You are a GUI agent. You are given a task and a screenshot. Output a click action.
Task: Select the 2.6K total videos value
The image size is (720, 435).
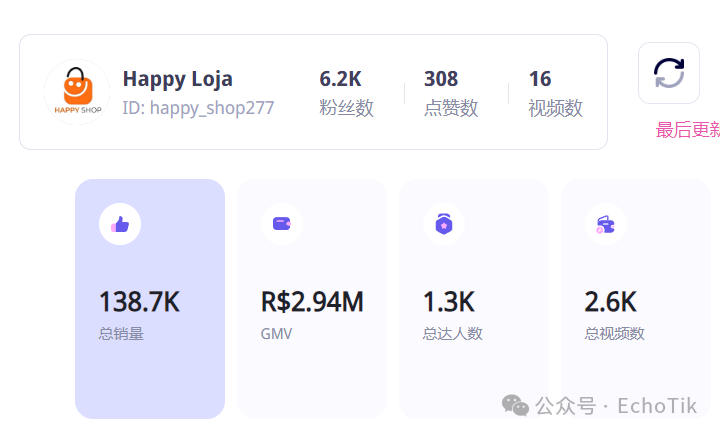point(611,301)
